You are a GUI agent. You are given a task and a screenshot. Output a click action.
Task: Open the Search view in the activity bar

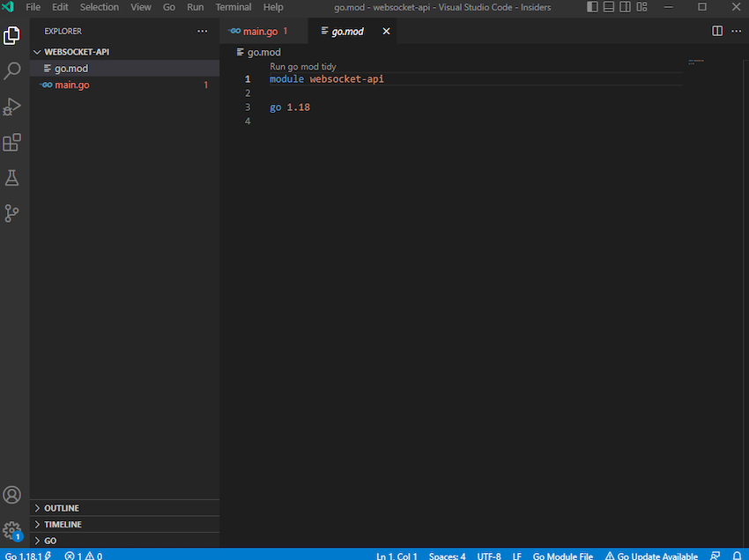click(12, 70)
